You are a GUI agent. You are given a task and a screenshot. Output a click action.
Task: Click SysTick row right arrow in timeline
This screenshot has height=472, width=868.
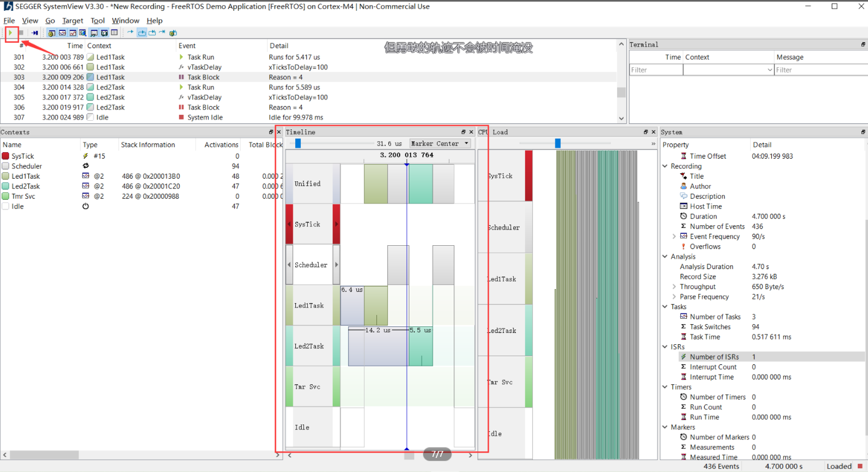[336, 224]
